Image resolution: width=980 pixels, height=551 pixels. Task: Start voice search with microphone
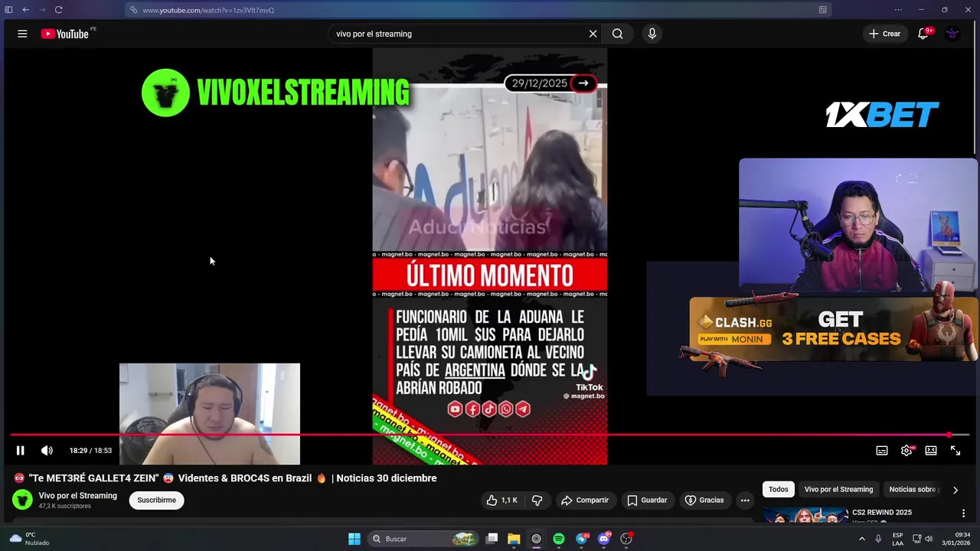click(652, 34)
